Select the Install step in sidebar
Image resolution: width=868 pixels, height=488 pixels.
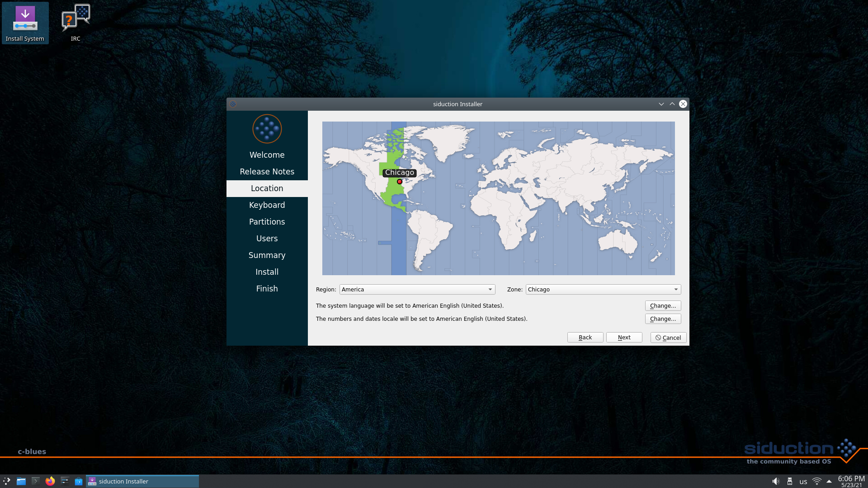(x=267, y=272)
